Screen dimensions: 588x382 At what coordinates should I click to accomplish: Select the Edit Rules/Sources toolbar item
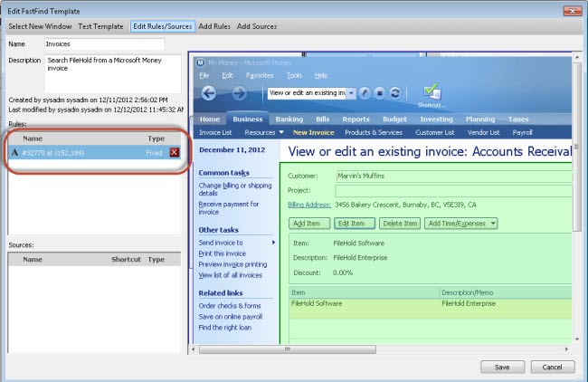click(163, 26)
